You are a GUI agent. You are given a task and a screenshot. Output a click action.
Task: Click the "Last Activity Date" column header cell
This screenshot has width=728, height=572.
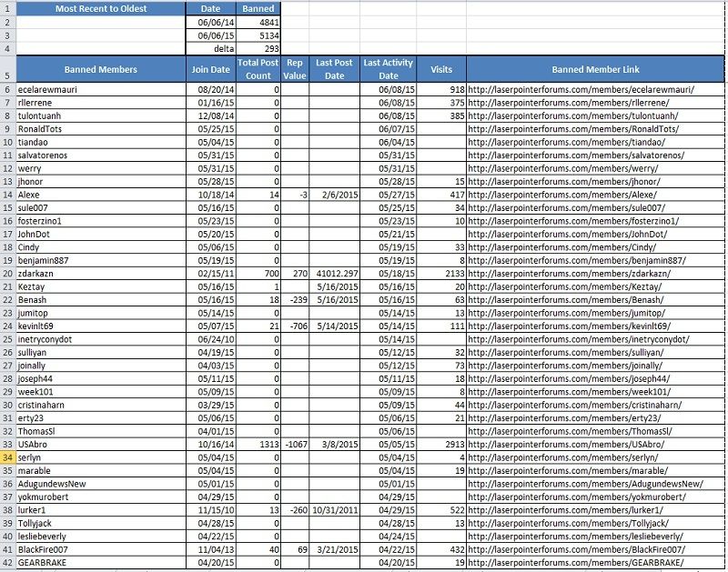389,69
